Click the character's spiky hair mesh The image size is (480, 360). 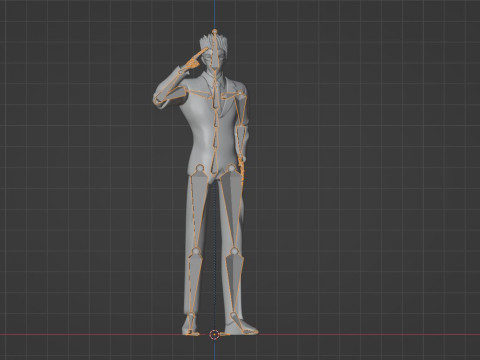pos(205,43)
